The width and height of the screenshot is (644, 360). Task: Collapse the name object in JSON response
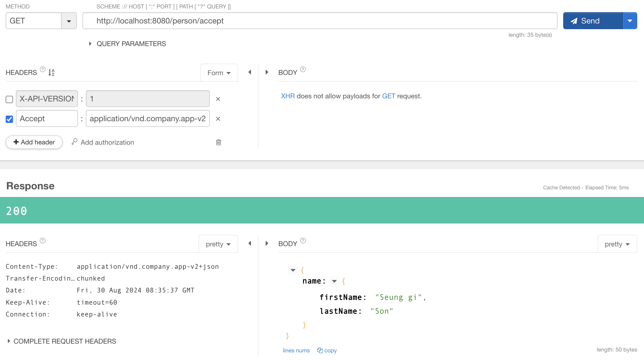coord(334,281)
